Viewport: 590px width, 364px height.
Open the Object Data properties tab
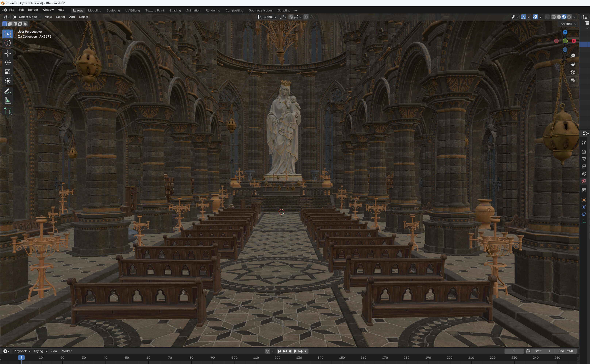click(584, 222)
